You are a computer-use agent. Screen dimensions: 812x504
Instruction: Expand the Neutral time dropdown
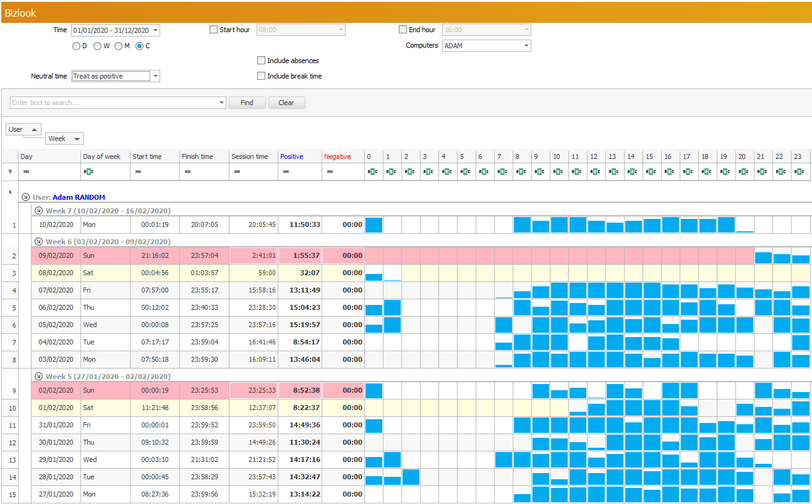tap(155, 76)
